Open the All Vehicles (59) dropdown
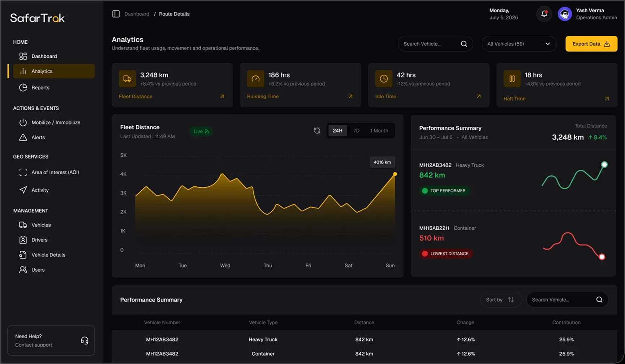This screenshot has height=364, width=625. (519, 44)
